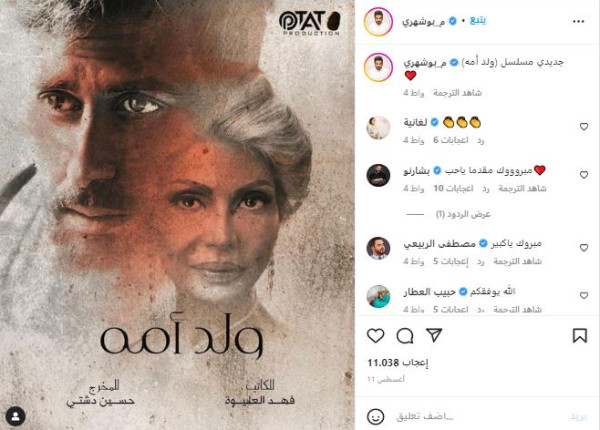The image size is (600, 430).
Task: Open بشارنو's profile avatar
Action: click(x=378, y=175)
